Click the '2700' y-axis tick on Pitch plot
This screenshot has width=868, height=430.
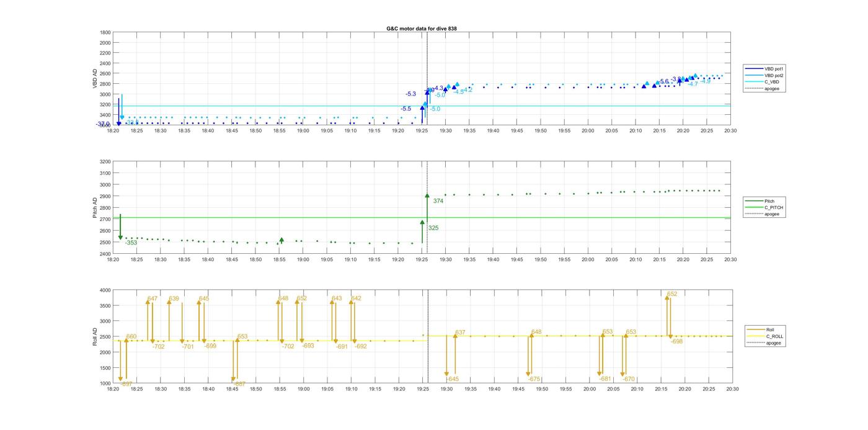[105, 219]
